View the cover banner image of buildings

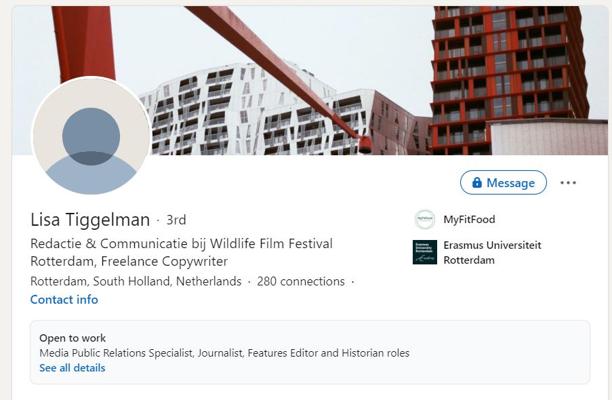pos(310,80)
